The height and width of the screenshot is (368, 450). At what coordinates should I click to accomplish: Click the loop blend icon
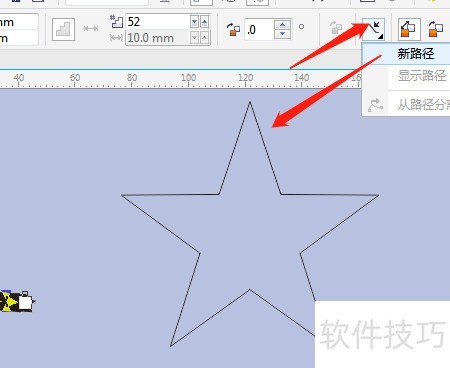pyautogui.click(x=336, y=28)
